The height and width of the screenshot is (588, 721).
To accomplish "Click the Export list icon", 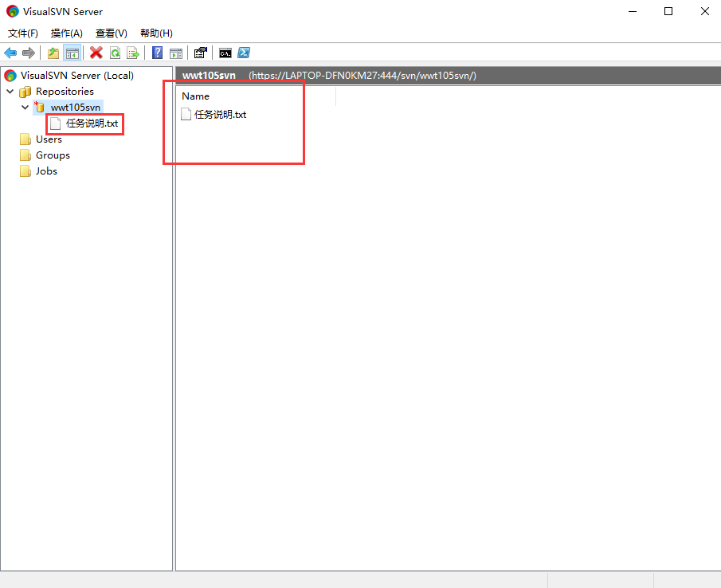I will point(133,53).
